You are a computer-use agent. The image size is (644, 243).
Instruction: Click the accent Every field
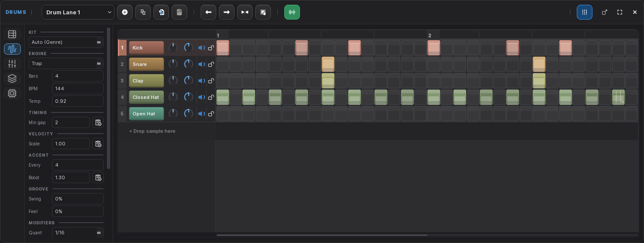[78, 165]
